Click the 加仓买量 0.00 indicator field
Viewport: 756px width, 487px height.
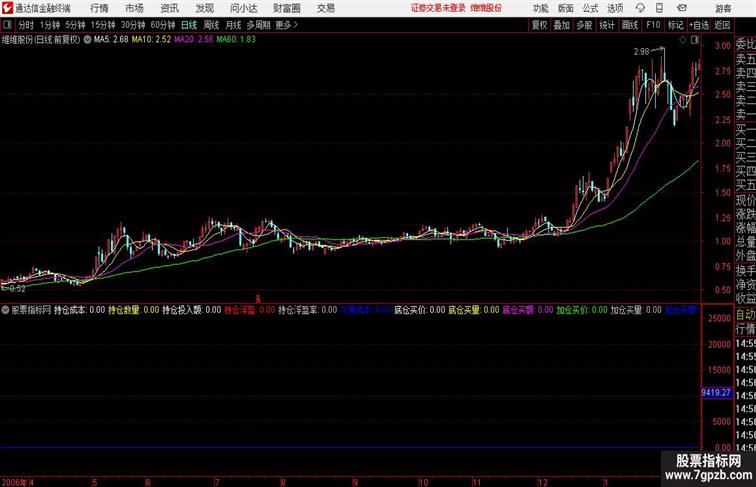coord(636,310)
